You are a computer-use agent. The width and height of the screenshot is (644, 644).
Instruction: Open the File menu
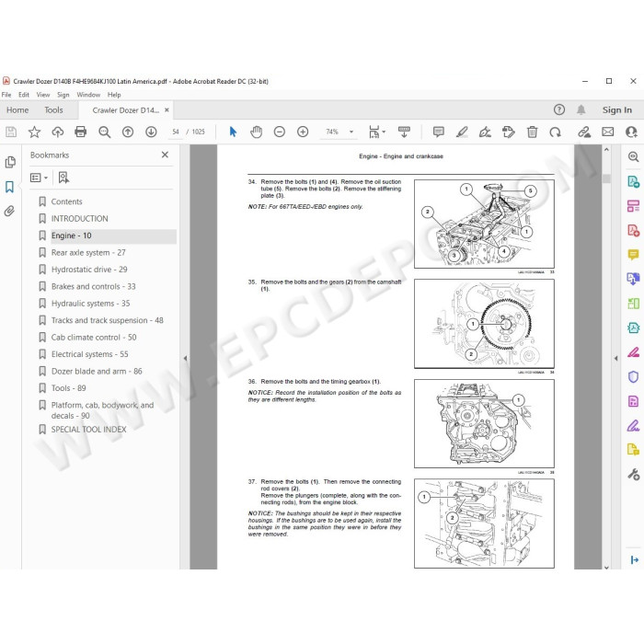click(x=6, y=95)
